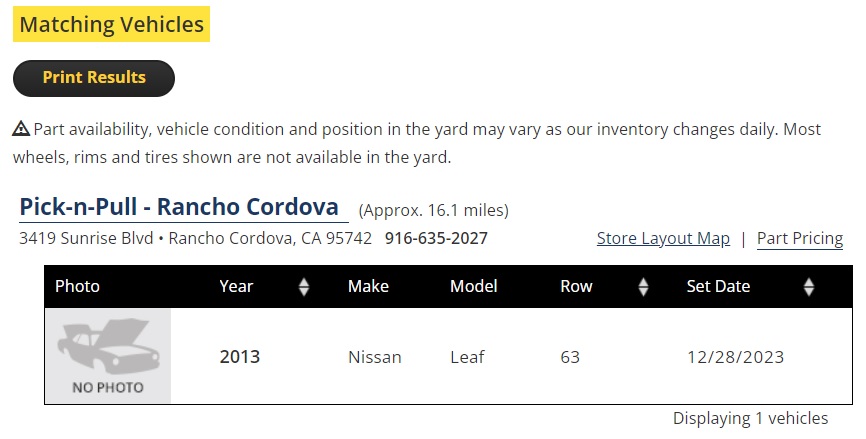Sort by the Set Date header label
The image size is (866, 439).
coord(718,287)
